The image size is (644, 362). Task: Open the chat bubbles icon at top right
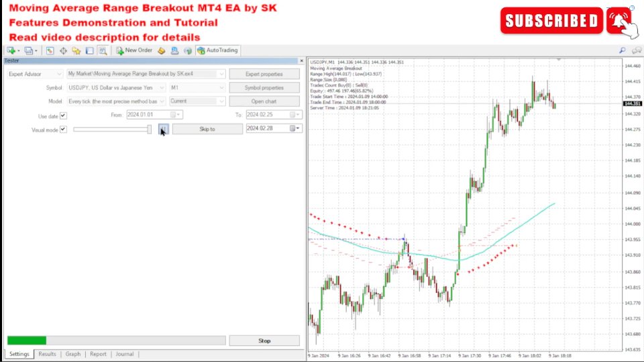[x=637, y=50]
